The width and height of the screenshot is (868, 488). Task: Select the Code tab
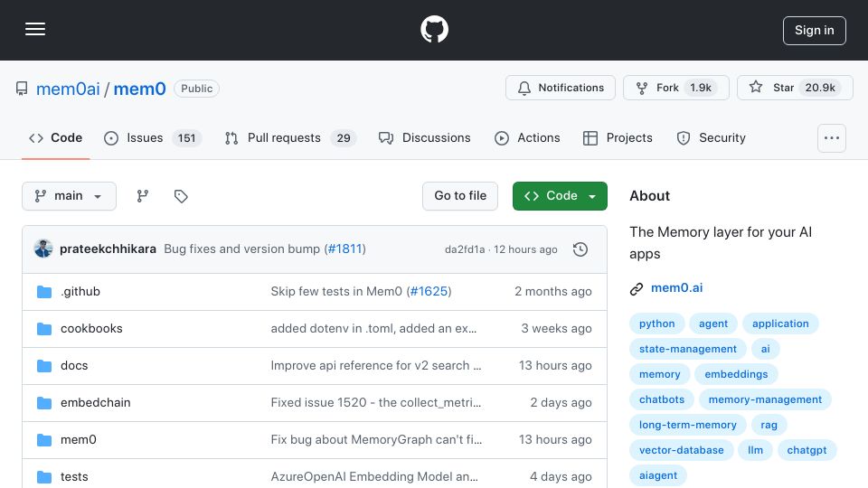[55, 137]
